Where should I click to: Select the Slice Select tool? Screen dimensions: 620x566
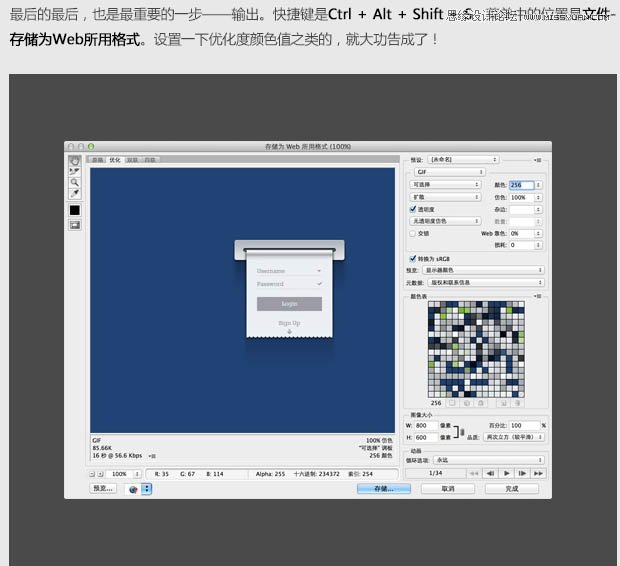[x=75, y=172]
